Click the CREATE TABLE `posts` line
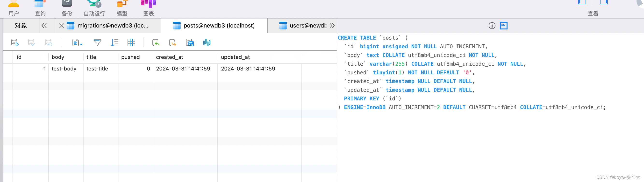 372,38
